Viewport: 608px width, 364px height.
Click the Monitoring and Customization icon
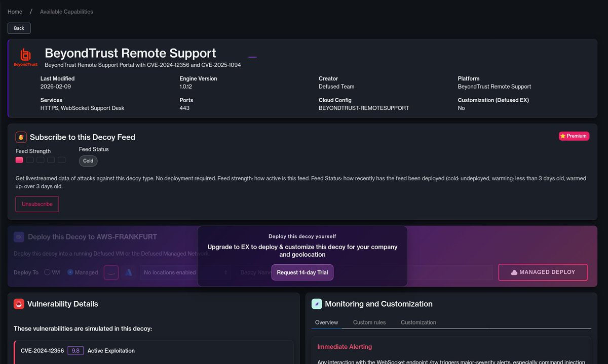317,304
